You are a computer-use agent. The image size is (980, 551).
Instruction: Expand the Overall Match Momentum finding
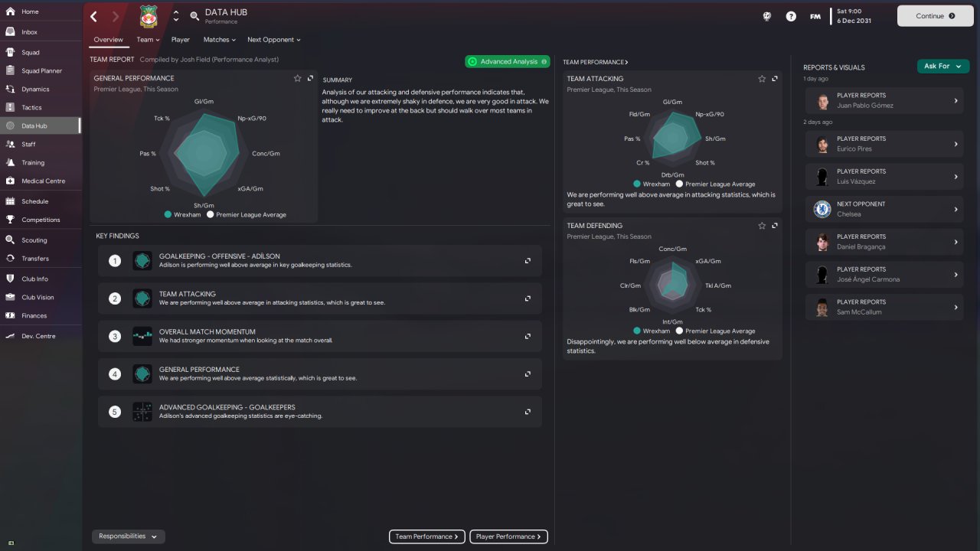click(528, 336)
